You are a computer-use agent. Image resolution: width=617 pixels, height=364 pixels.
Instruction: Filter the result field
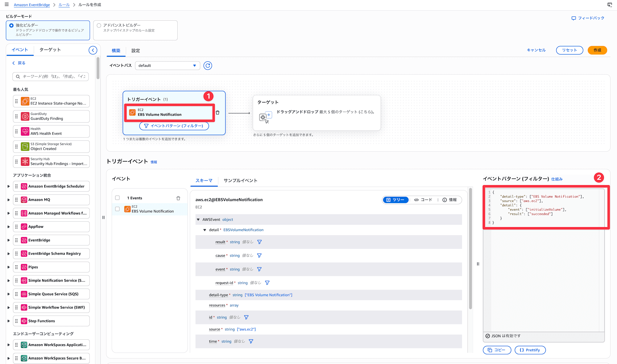tap(259, 242)
